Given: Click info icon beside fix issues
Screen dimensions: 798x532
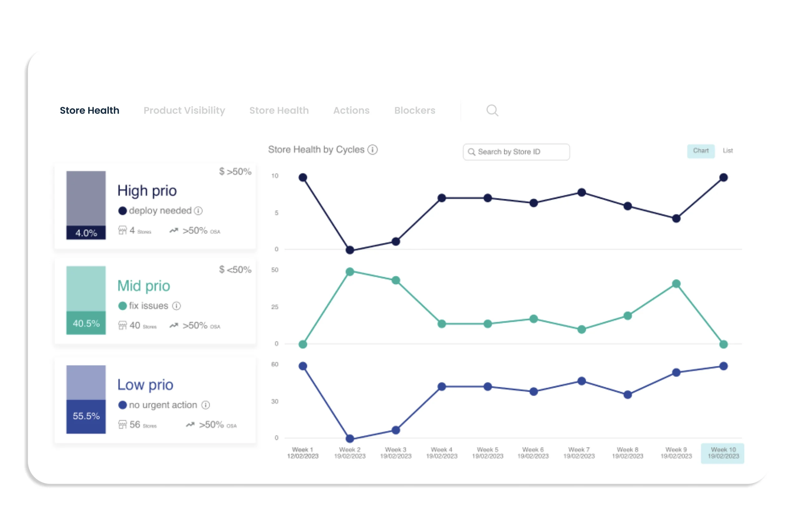Looking at the screenshot, I should click(176, 306).
